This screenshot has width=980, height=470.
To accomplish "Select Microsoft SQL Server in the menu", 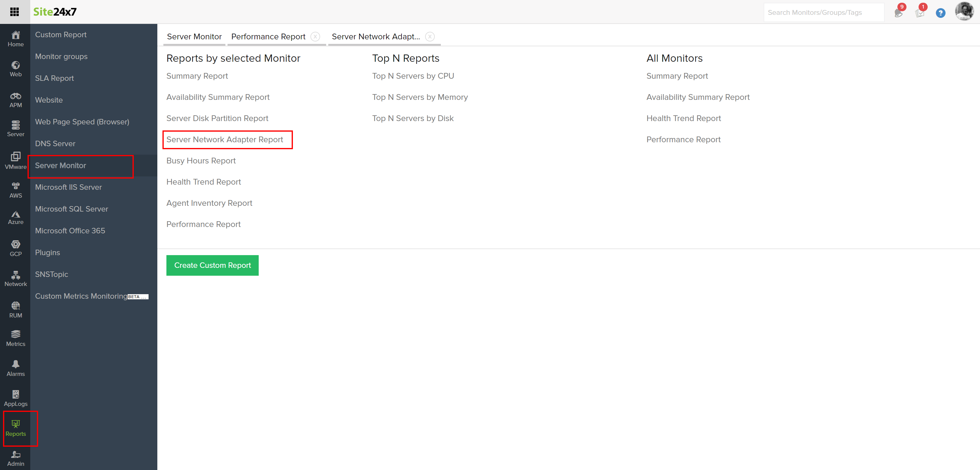I will [x=71, y=209].
